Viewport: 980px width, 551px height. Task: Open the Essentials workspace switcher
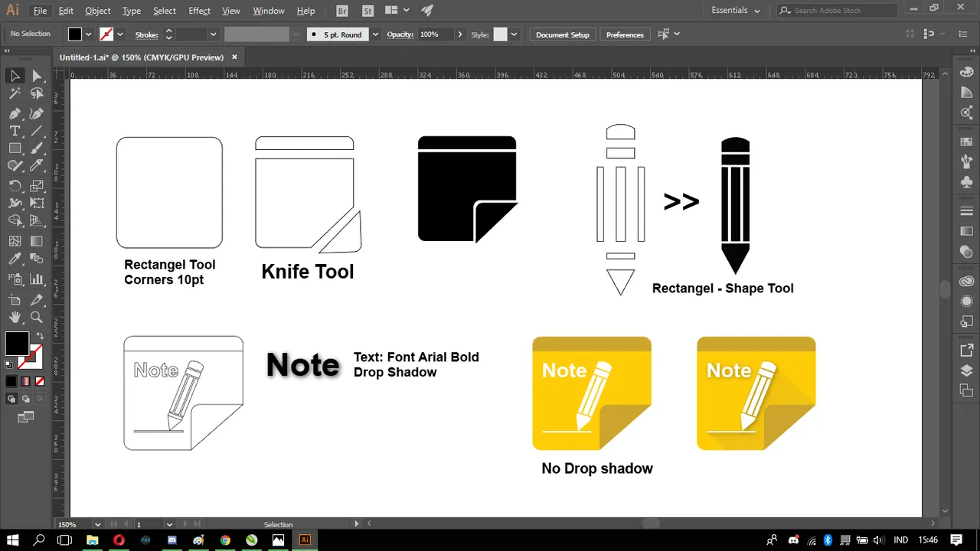(x=736, y=11)
